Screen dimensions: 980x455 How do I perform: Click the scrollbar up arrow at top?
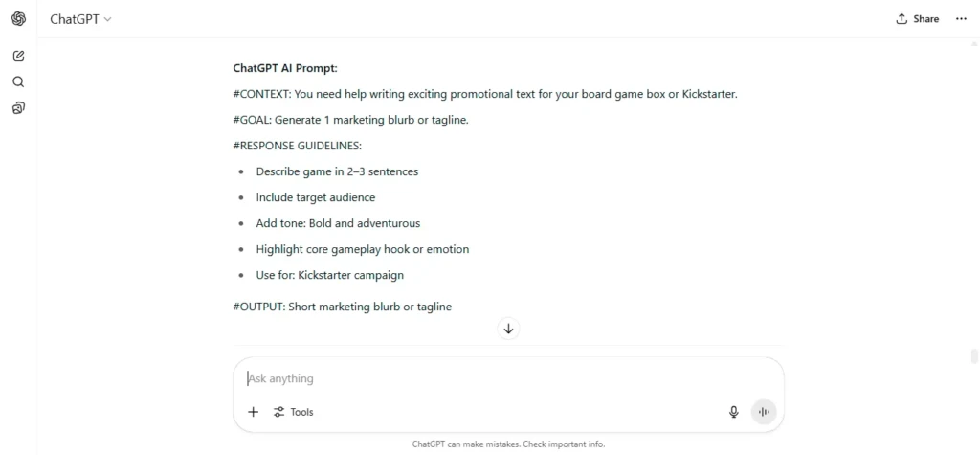pos(974,44)
